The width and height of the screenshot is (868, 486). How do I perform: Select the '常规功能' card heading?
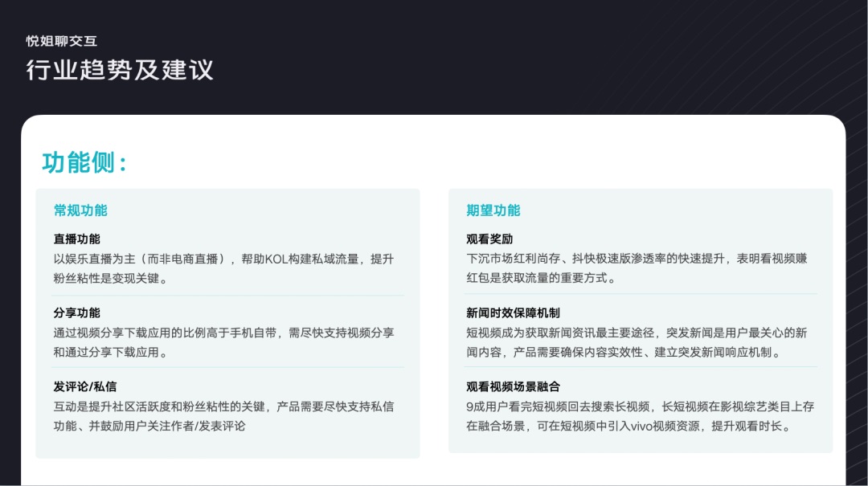[80, 210]
